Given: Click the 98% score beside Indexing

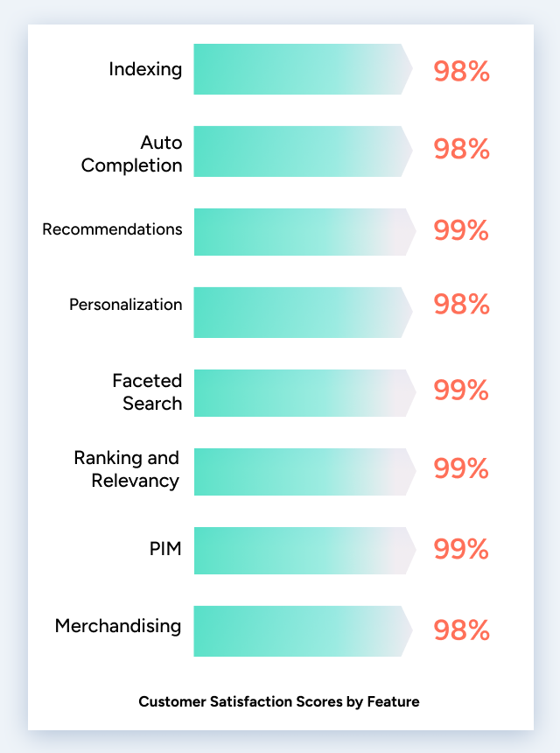Looking at the screenshot, I should (461, 71).
